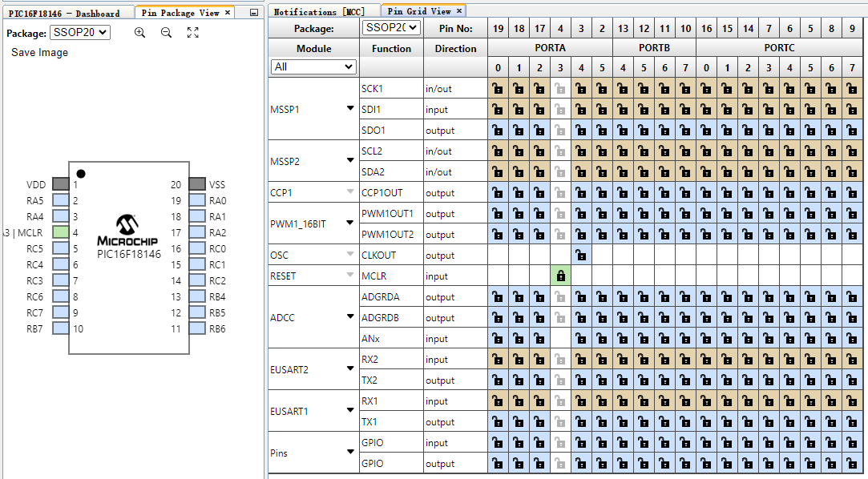Lock RX2 to PORTC pin 5

click(810, 360)
